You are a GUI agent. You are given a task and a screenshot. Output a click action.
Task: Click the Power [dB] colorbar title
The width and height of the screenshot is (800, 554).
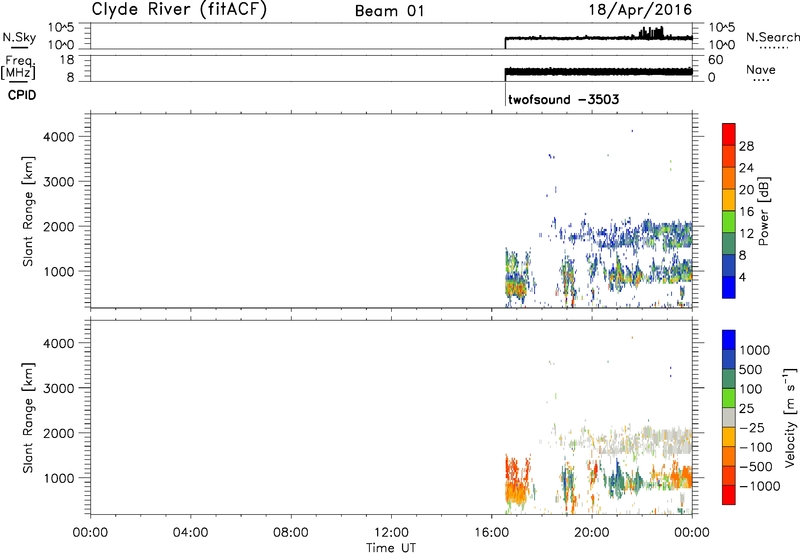pos(763,211)
